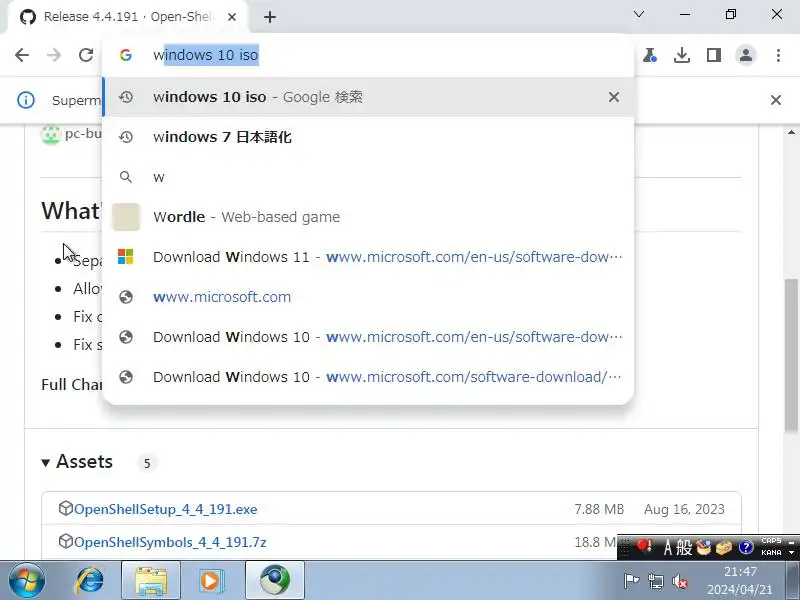Close the Release 4.4.191 tab
The width and height of the screenshot is (800, 600).
tap(232, 17)
